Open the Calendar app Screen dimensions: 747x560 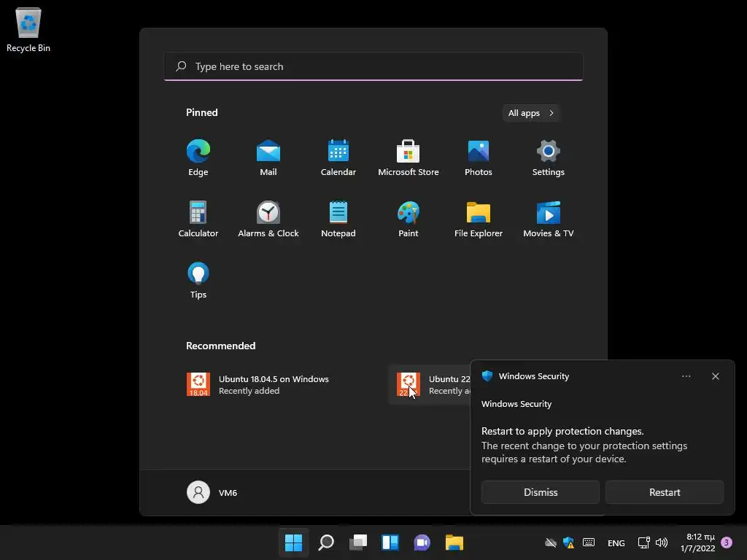338,157
